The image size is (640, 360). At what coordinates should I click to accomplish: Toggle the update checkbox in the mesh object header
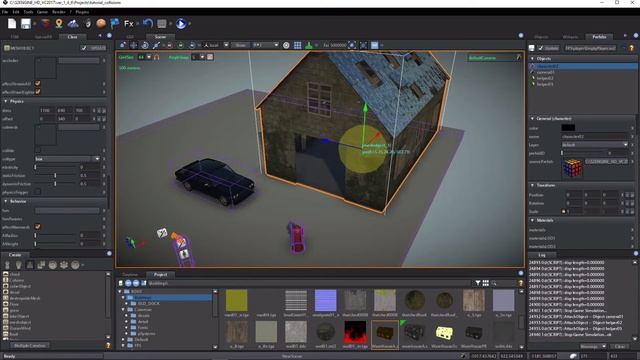pyautogui.click(x=84, y=48)
